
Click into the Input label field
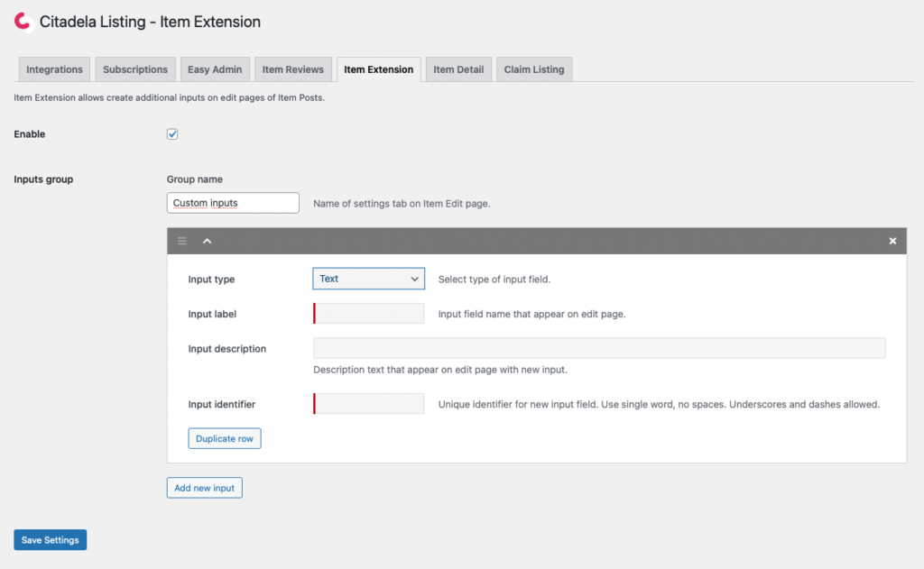coord(369,314)
